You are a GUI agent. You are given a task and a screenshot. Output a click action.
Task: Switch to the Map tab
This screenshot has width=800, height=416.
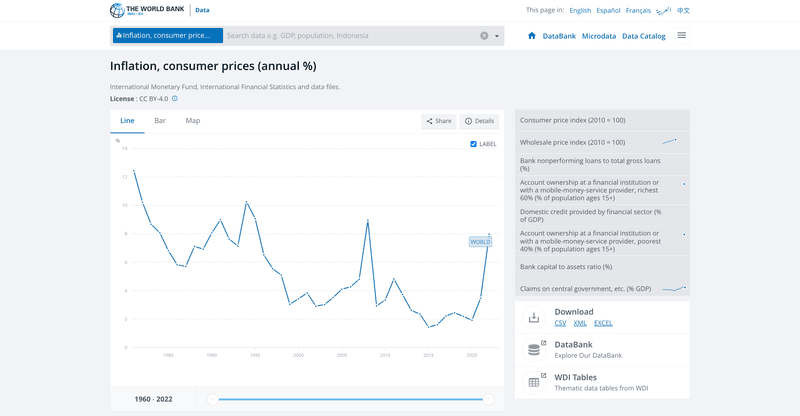coord(193,121)
